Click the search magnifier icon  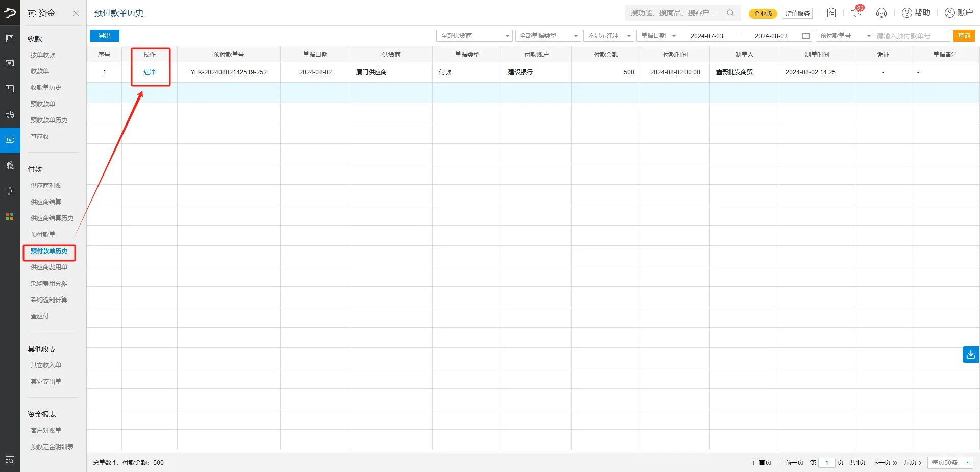730,13
